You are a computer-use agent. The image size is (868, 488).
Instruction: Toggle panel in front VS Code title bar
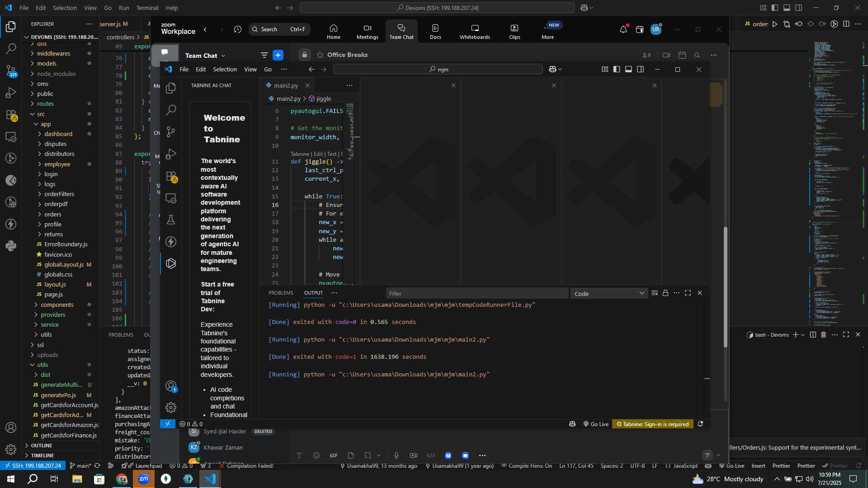pos(628,69)
